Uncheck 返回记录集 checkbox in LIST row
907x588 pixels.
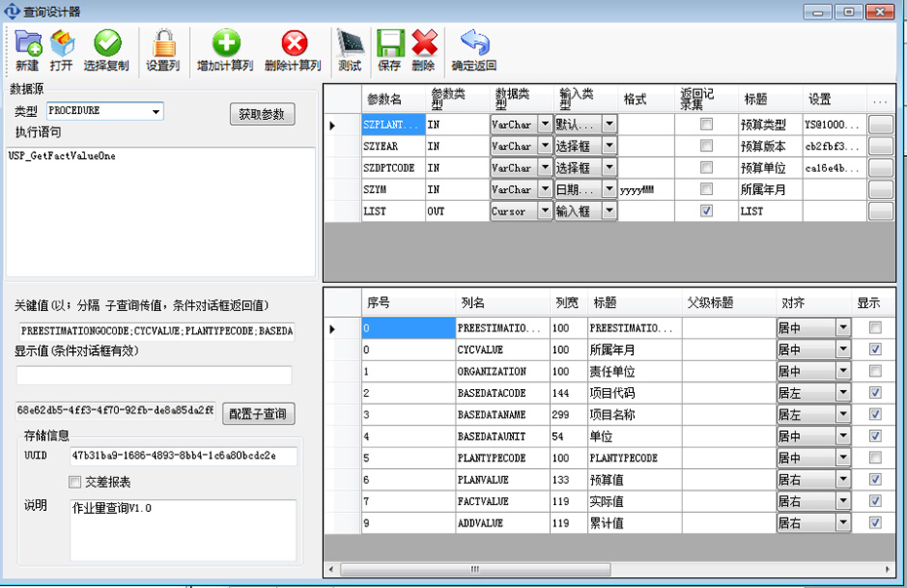pyautogui.click(x=706, y=211)
